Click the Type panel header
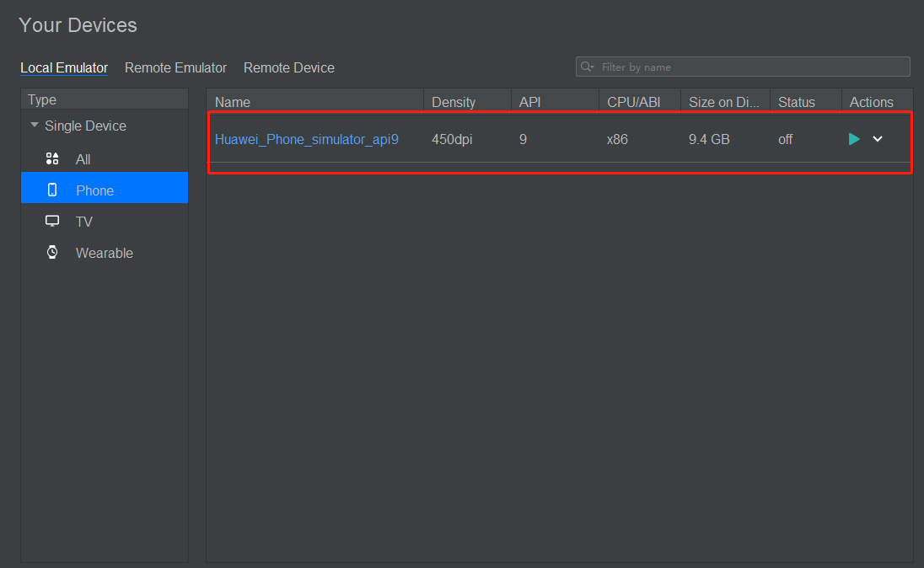924x568 pixels. click(x=105, y=99)
